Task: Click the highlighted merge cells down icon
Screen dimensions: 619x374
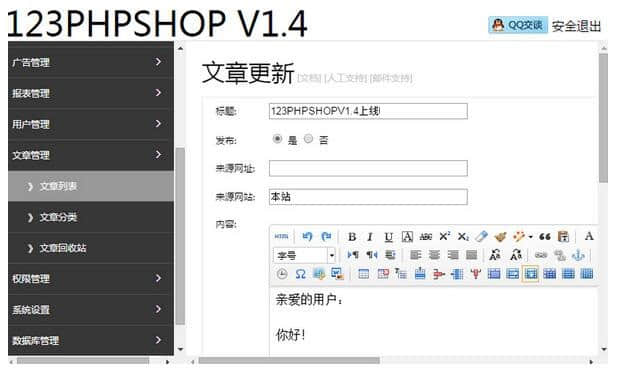Action: click(531, 274)
